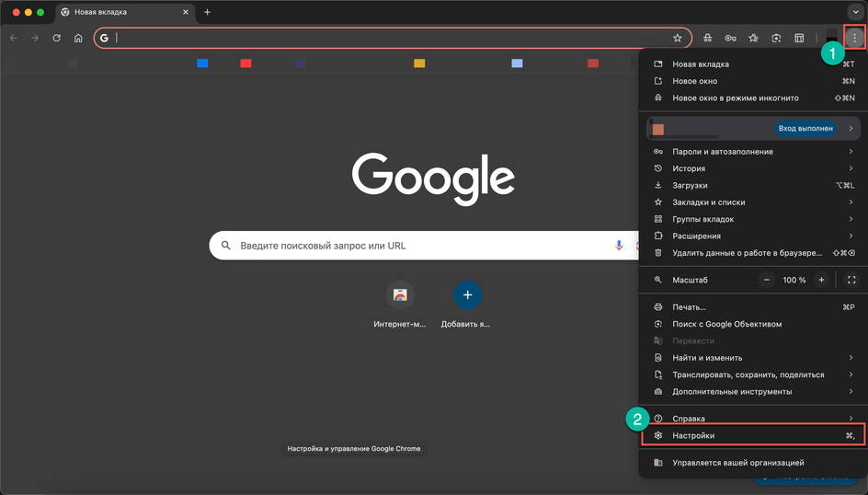Click the Google "G" icon in the address bar
This screenshot has width=868, height=495.
tap(104, 39)
